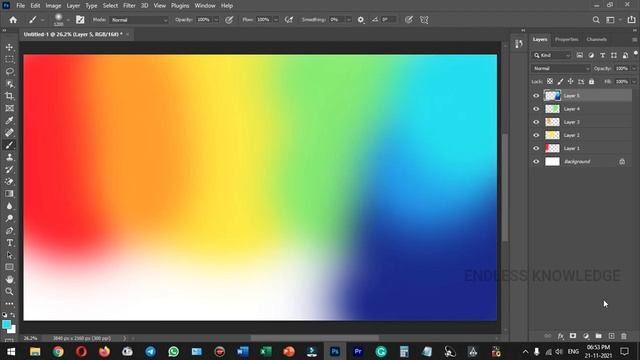This screenshot has width=640, height=360.
Task: Select the Zoom tool
Action: [9, 291]
